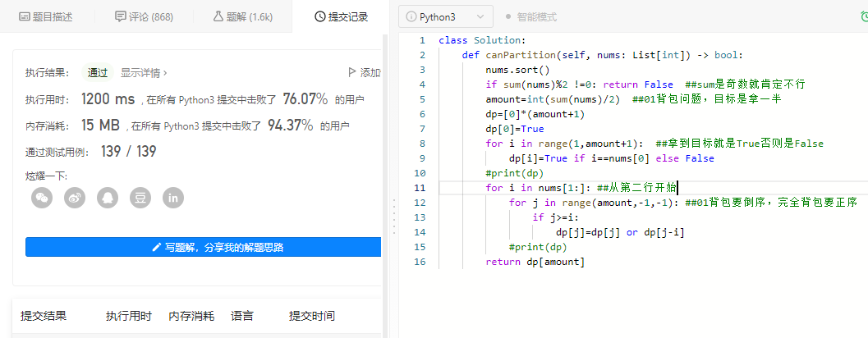
Task: Go to the 题解 (1.6k) tab
Action: (x=243, y=16)
